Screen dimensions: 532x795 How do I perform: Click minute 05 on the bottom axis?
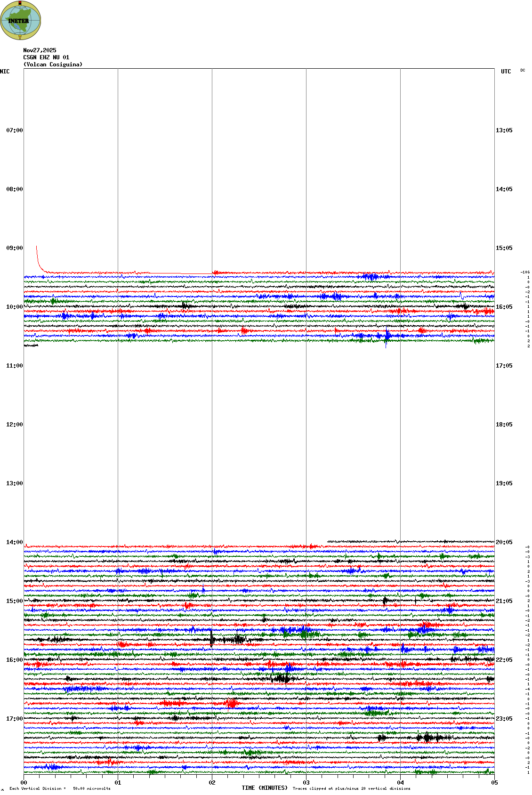(494, 783)
